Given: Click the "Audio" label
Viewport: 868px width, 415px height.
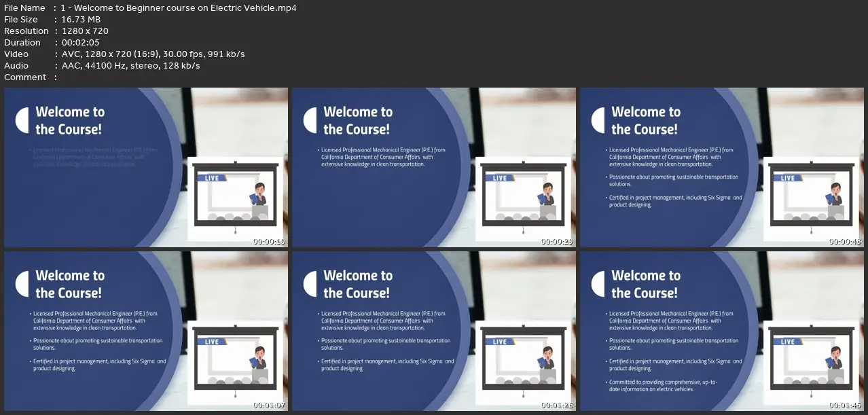Looking at the screenshot, I should [16, 66].
